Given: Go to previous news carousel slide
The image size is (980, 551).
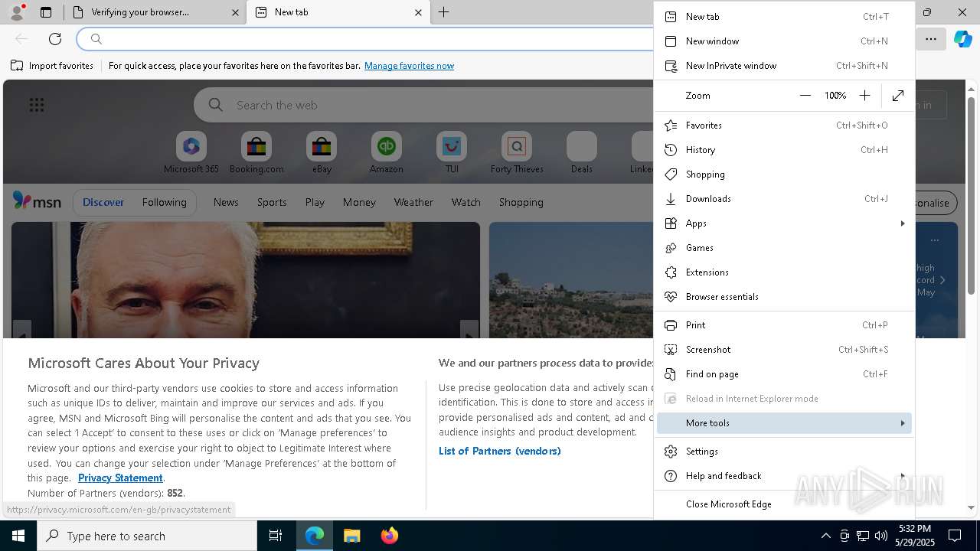Looking at the screenshot, I should (x=22, y=331).
